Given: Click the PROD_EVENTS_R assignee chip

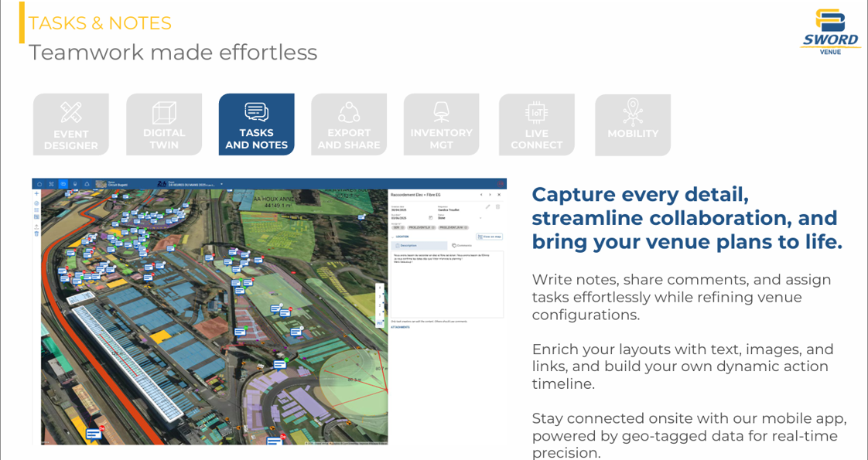Looking at the screenshot, I should pyautogui.click(x=422, y=228).
